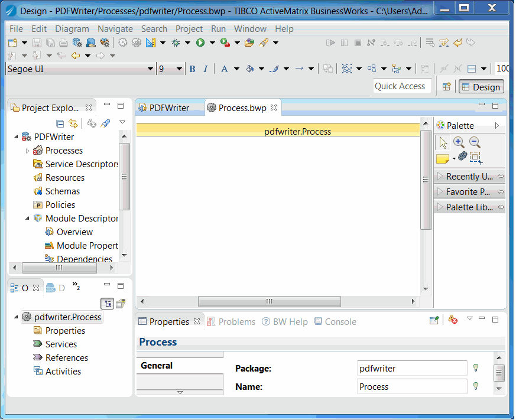This screenshot has width=516, height=420.
Task: Click Collapse All icon in Project Explorer
Action: pos(60,123)
